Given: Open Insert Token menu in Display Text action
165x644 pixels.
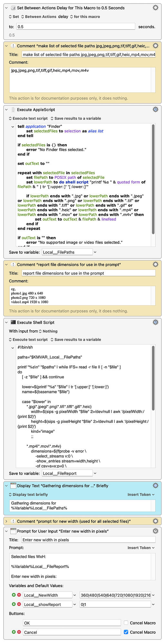Looking at the screenshot, I should [x=141, y=495].
